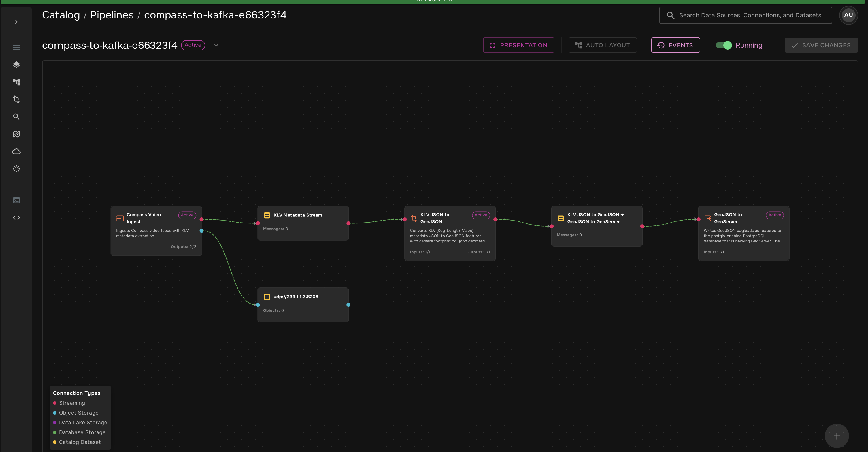Screen dimensions: 868x452
Task: Open the sparkle dots icon in sidebar
Action: [16, 169]
